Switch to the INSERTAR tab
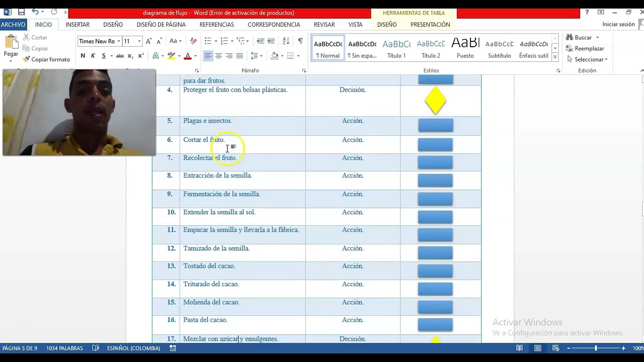The height and width of the screenshot is (362, 644). tap(77, 25)
